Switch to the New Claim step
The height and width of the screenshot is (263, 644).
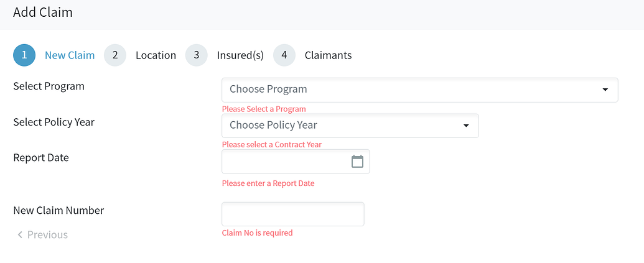click(70, 55)
